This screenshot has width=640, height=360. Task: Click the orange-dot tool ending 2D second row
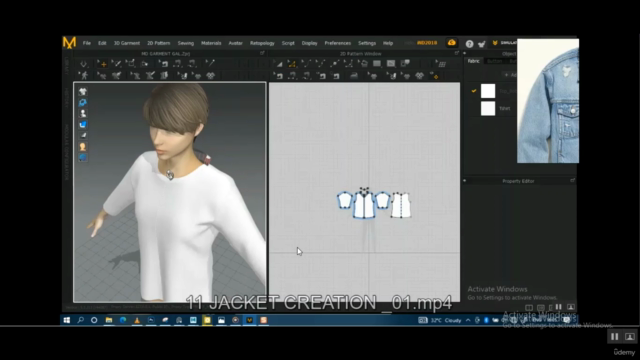(x=435, y=76)
